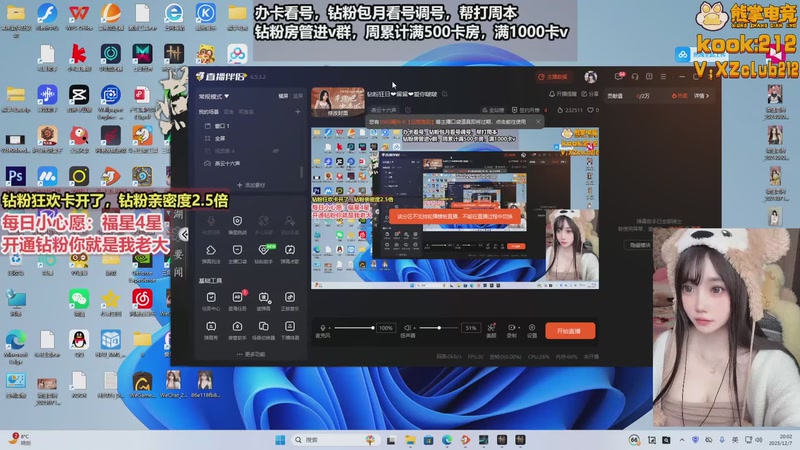Click the microphone volume slider handle

pos(373,328)
